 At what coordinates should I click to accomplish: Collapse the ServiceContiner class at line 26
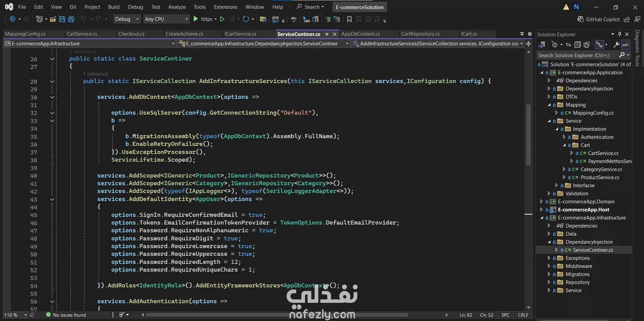coord(52,59)
